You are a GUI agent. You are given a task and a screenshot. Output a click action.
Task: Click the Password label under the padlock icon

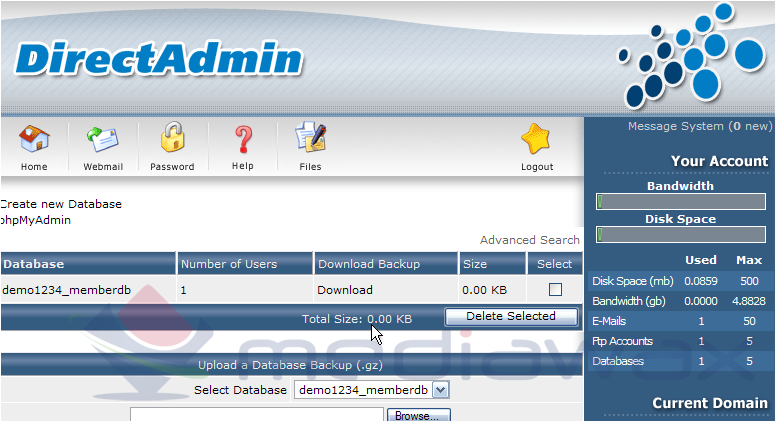pos(172,167)
